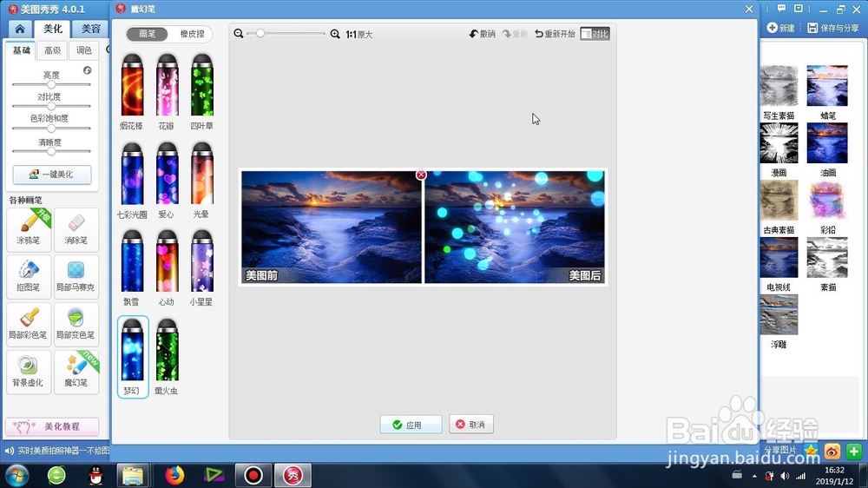Apply the 浮雕 effect thumbnail
This screenshot has width=868, height=488.
pos(779,314)
